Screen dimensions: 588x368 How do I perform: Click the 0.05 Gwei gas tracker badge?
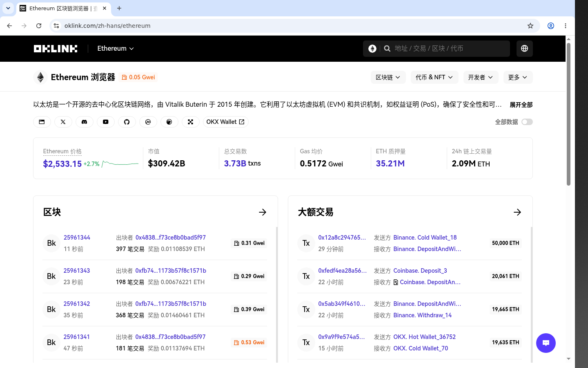pos(138,77)
